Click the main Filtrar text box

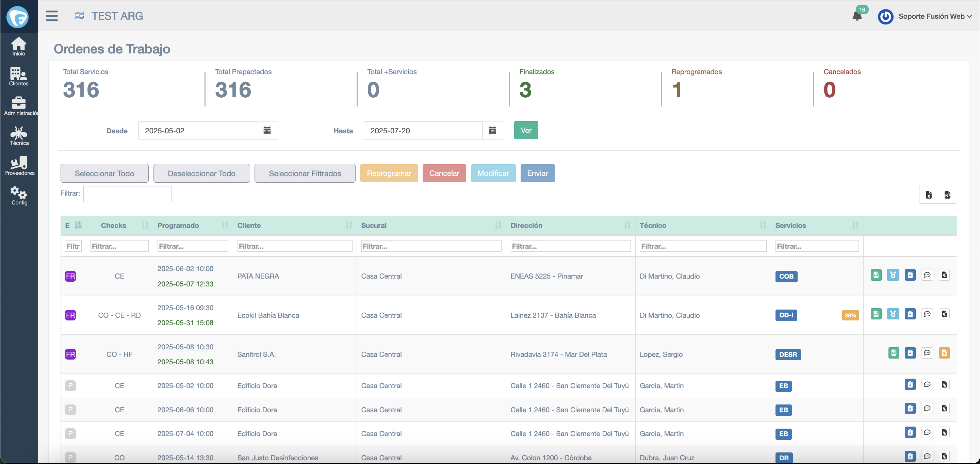(127, 194)
